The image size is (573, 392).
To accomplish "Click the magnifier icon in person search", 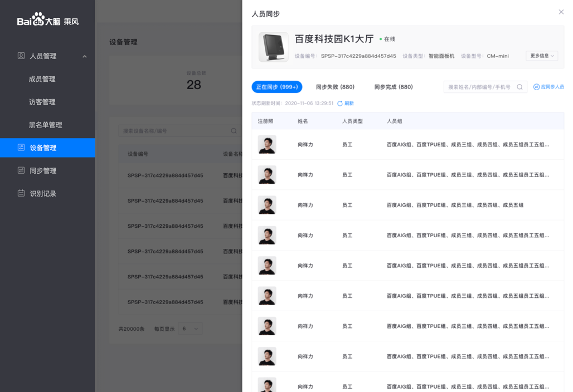I will click(x=519, y=87).
